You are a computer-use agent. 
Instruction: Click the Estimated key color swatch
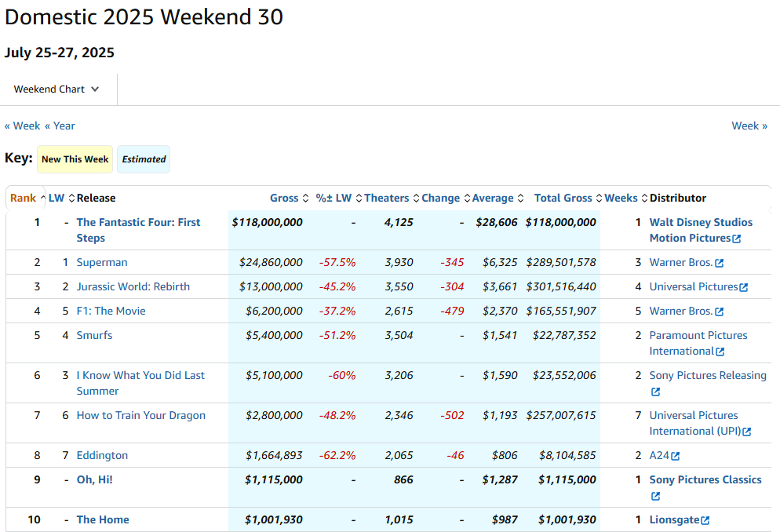(x=144, y=159)
